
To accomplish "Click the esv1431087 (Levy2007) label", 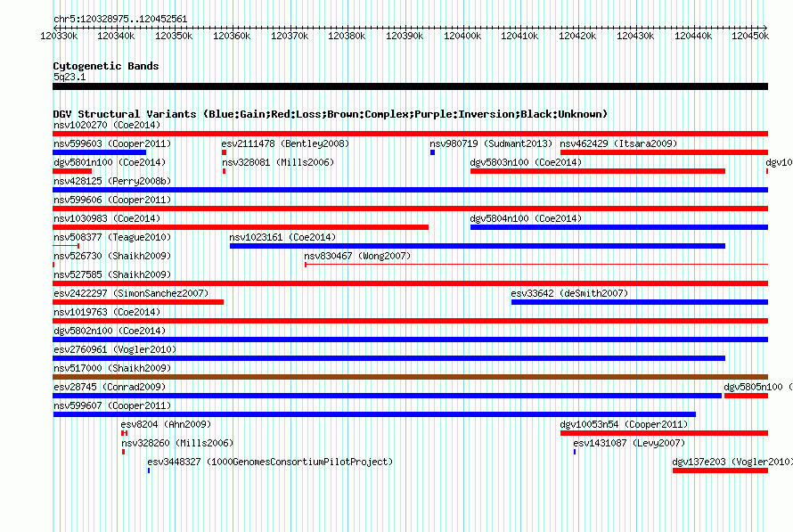I will pos(629,443).
